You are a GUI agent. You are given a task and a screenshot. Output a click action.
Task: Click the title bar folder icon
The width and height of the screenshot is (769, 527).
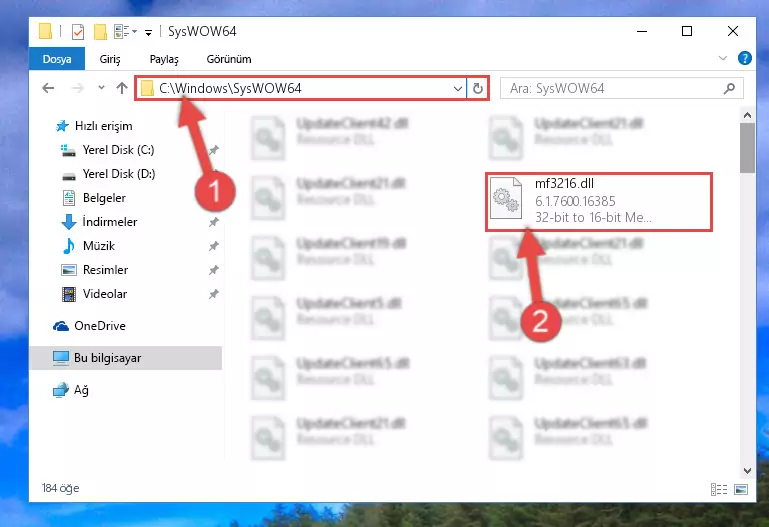45,31
